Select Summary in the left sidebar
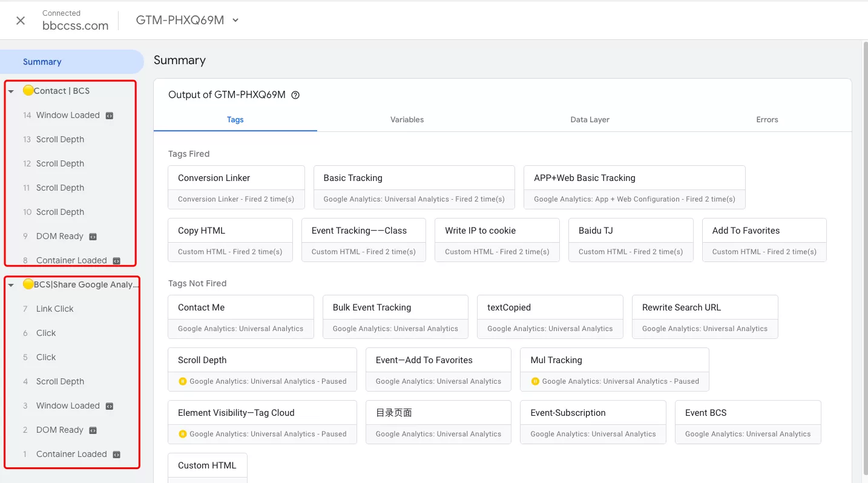 click(x=72, y=62)
